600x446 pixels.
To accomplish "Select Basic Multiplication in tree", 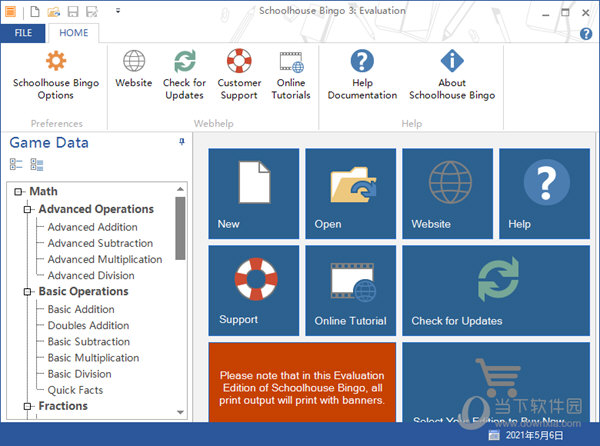I will coord(93,358).
